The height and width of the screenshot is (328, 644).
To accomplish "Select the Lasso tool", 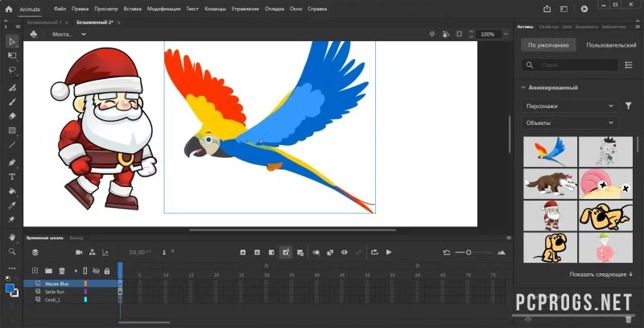I will pos(12,70).
